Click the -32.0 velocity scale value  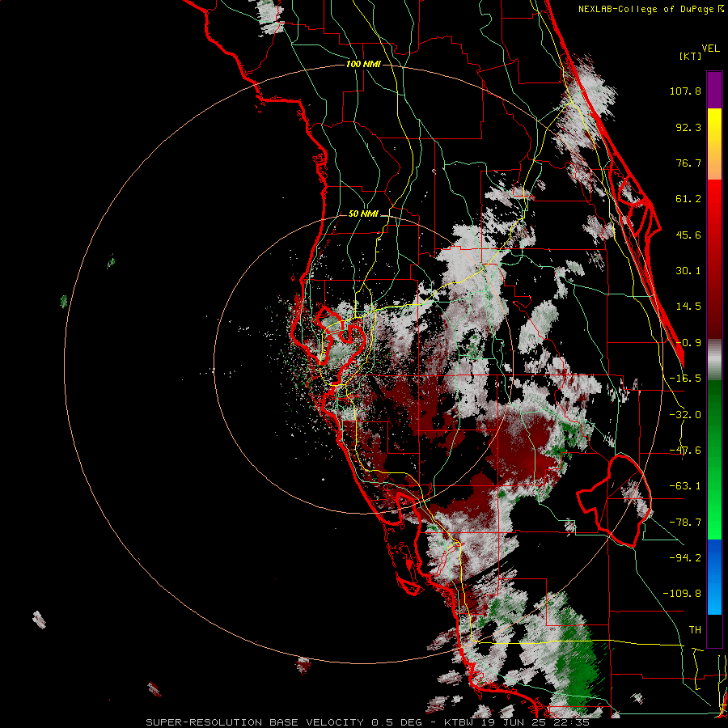click(x=685, y=415)
